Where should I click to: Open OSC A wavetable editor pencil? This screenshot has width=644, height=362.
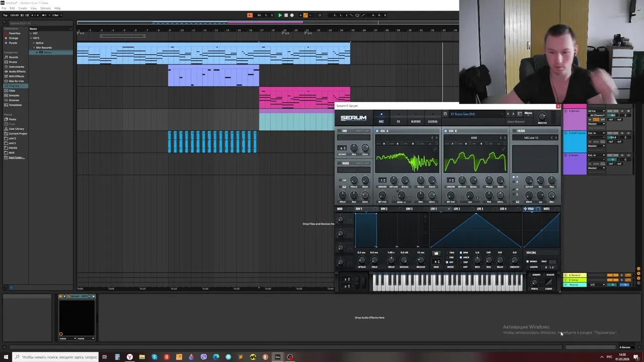point(435,149)
